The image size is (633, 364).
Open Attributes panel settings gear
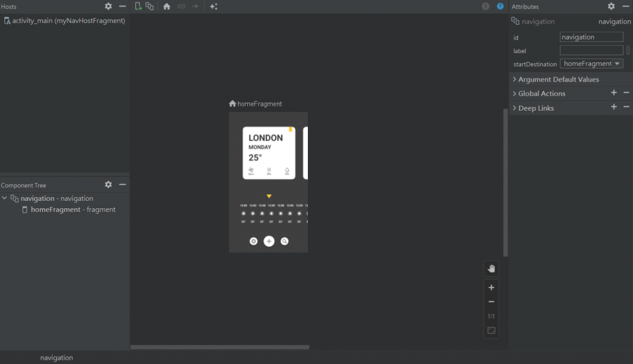click(x=611, y=6)
